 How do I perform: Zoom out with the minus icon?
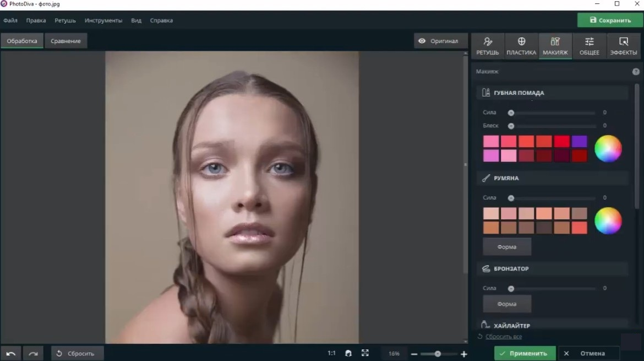tap(414, 354)
